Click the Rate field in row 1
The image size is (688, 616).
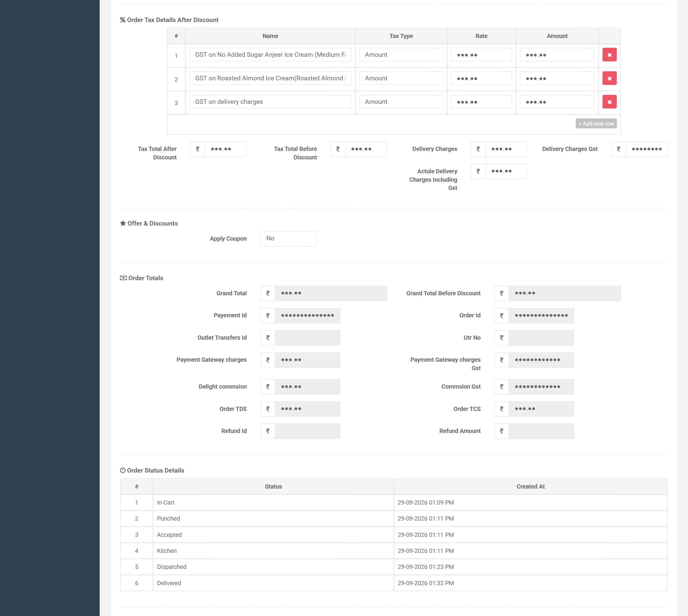[481, 55]
